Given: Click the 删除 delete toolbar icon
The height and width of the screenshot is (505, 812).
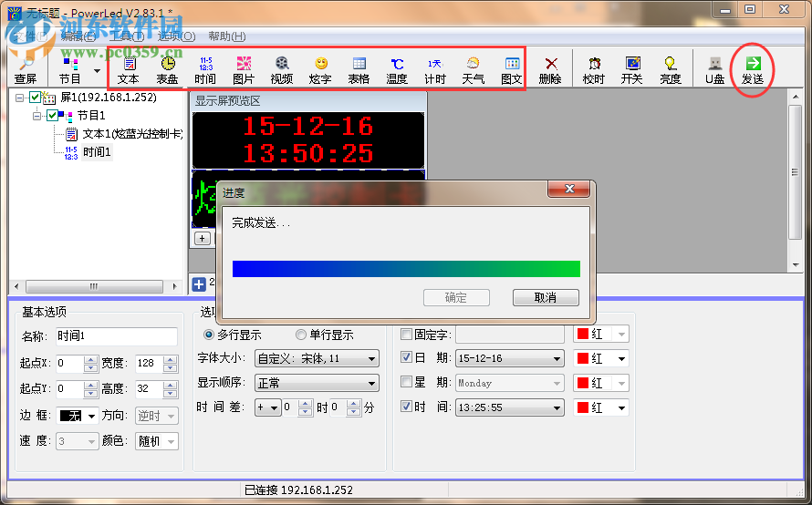Looking at the screenshot, I should (x=550, y=70).
